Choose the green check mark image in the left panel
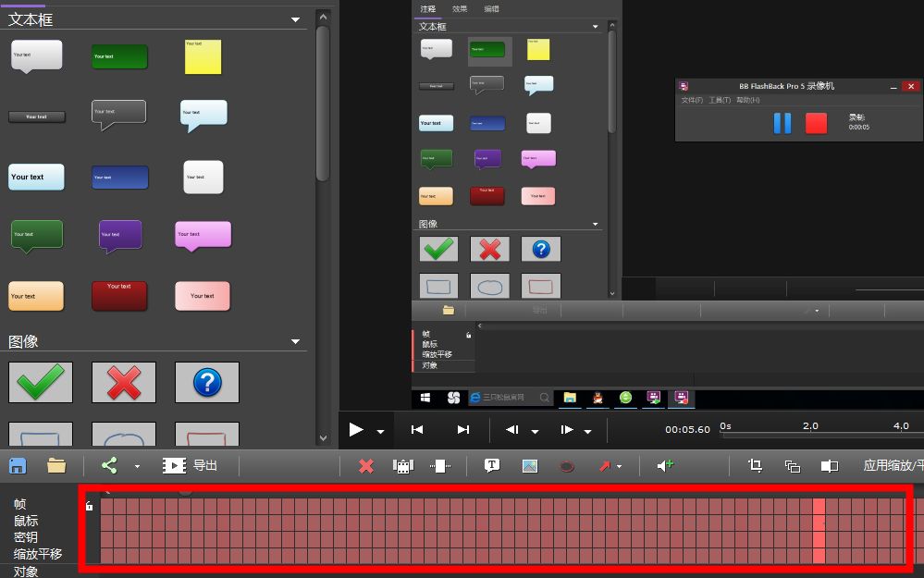The image size is (924, 578). tap(41, 382)
